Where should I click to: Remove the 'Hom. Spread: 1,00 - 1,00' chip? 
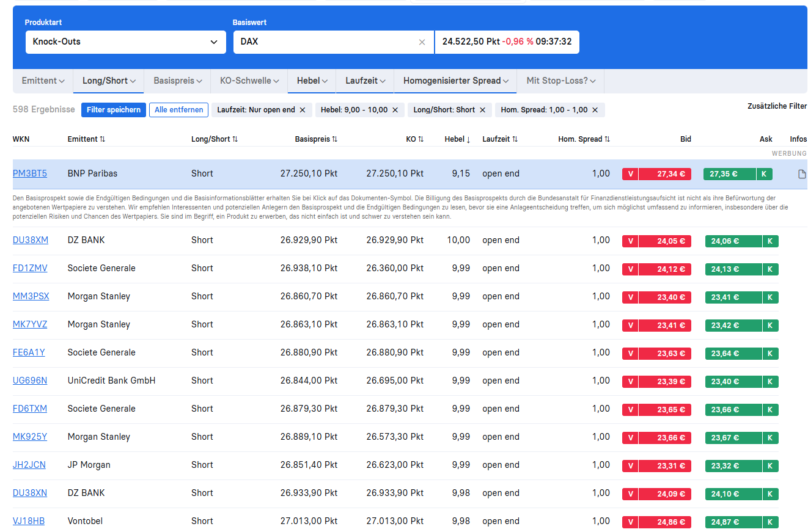pos(595,110)
